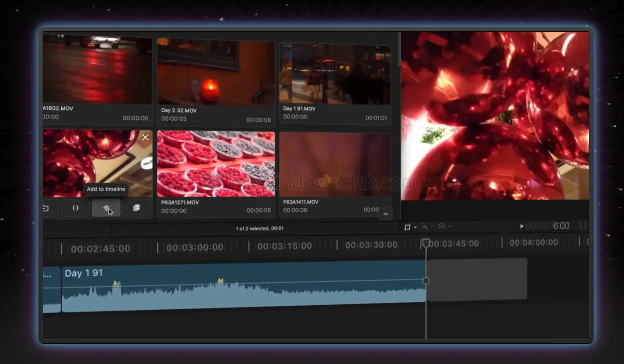Select the Day 1 91 clip in timeline
This screenshot has width=624, height=364.
click(244, 287)
